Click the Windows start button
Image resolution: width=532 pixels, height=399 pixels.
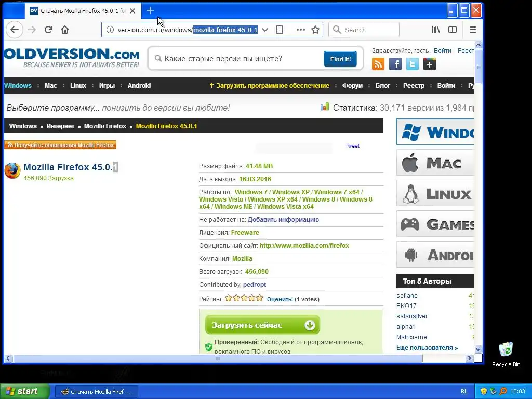point(24,391)
